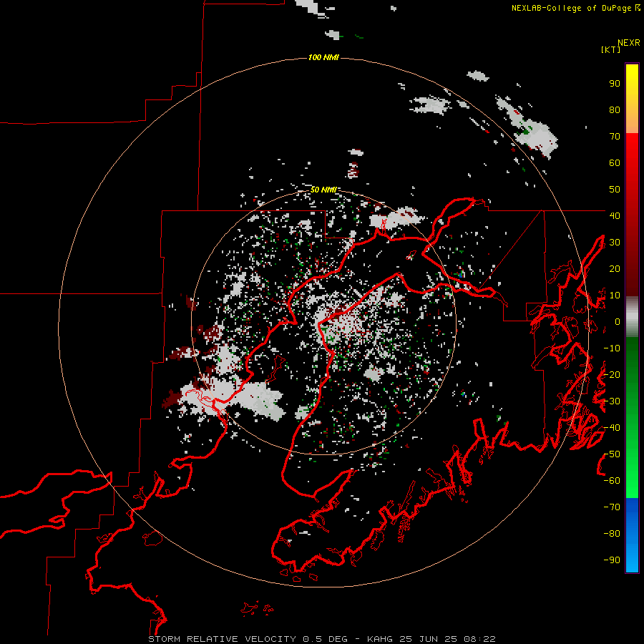Click the 40 value on the velocity scale
The height and width of the screenshot is (644, 644).
point(615,215)
